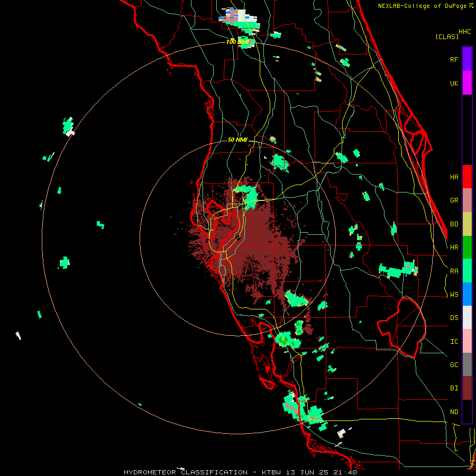Click the ND legend label
Screen dimensions: 476x476
click(x=454, y=412)
